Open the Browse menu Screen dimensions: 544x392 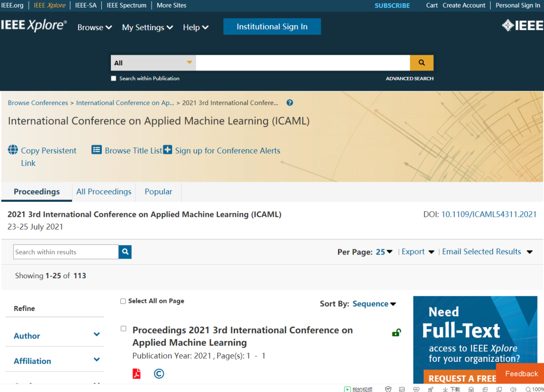point(95,28)
